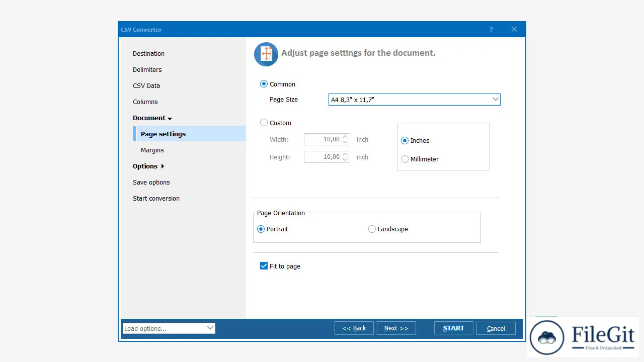Image resolution: width=644 pixels, height=362 pixels.
Task: Choose Inches as the measurement unit
Action: click(405, 141)
